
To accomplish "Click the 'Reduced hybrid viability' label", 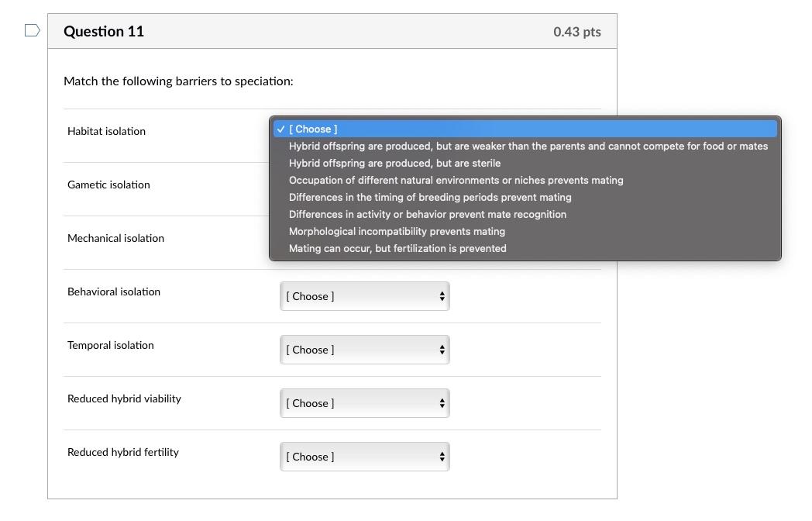I will point(124,399).
